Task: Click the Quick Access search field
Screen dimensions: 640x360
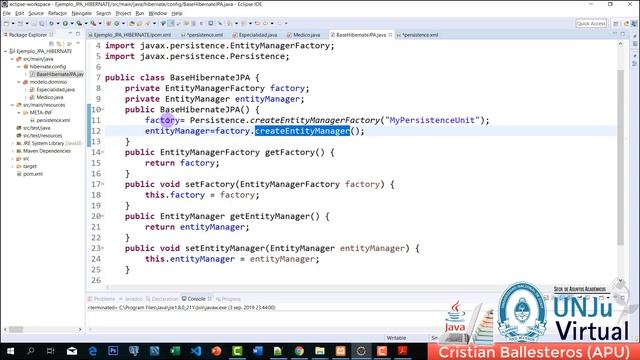Action: (591, 23)
